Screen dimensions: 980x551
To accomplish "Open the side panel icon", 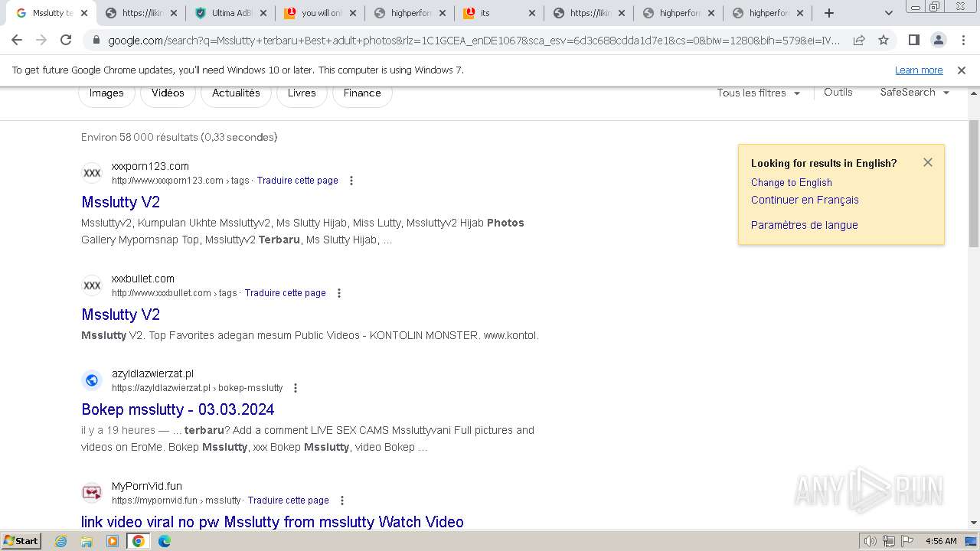I will (913, 40).
